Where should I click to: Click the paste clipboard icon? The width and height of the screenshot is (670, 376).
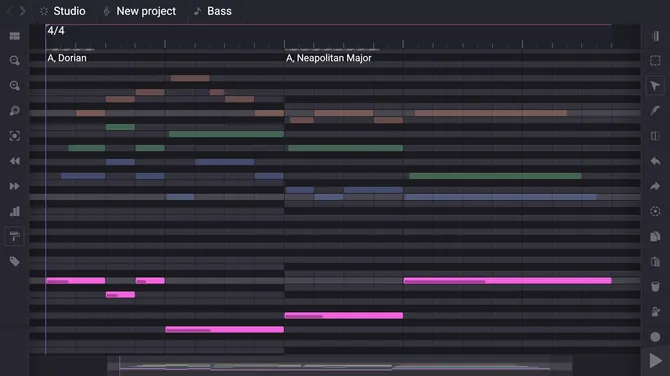coord(655,261)
